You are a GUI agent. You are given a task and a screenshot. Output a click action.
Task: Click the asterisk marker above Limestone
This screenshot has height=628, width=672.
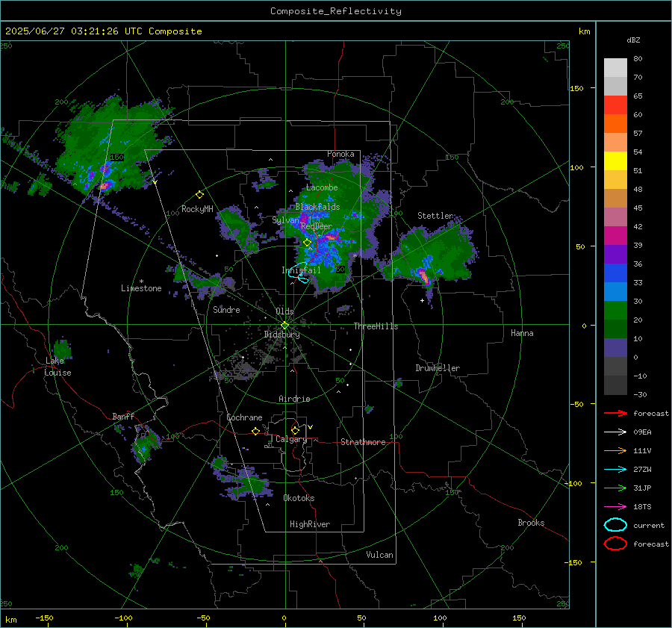click(141, 282)
